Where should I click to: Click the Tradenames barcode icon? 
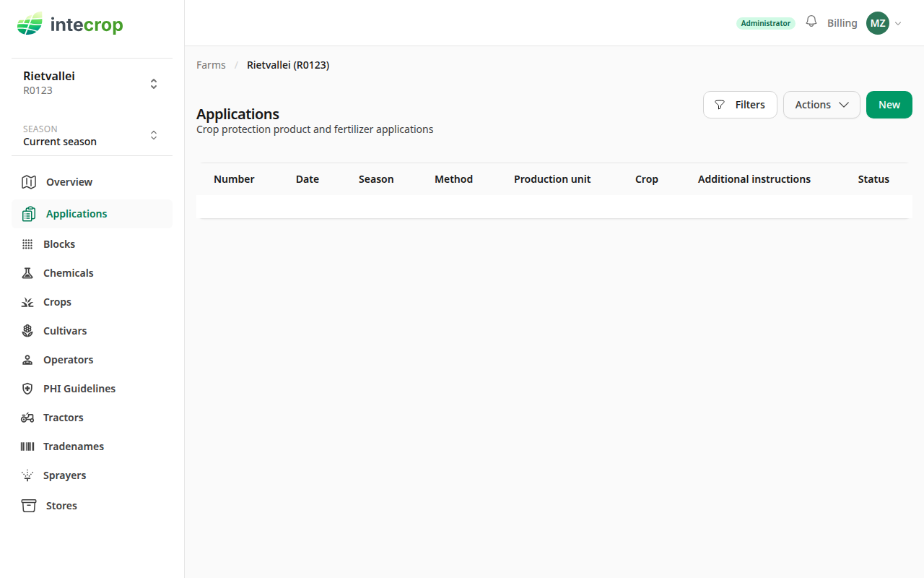pos(27,447)
